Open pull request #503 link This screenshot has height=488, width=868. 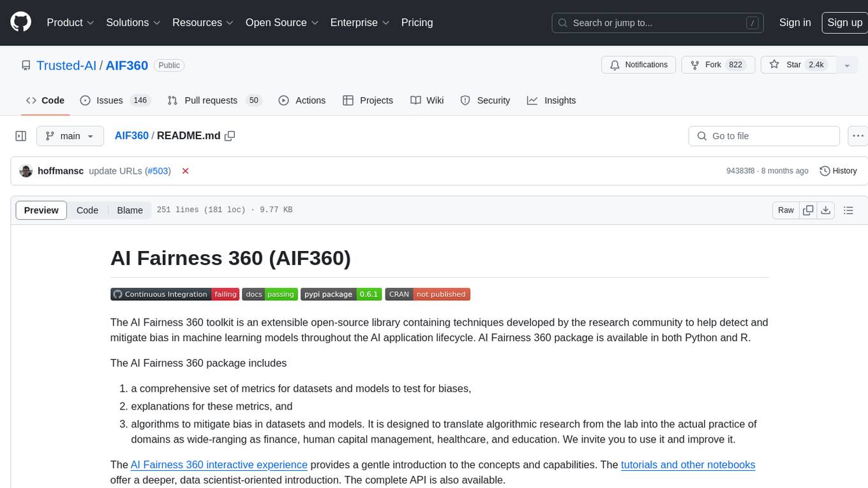[x=158, y=171]
